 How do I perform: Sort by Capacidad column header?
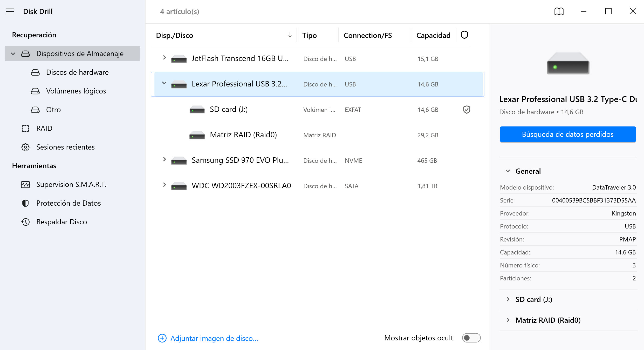pos(433,35)
